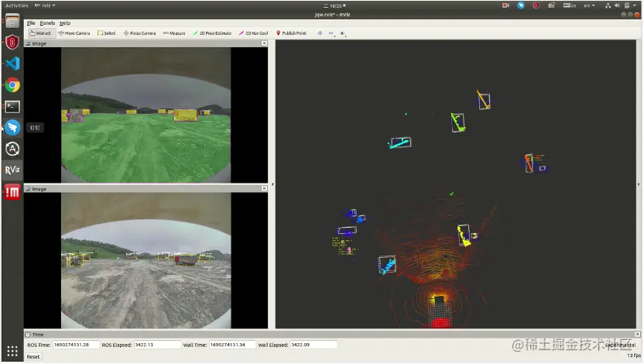
Task: Open the clock and notifications menu
Action: [334, 5]
